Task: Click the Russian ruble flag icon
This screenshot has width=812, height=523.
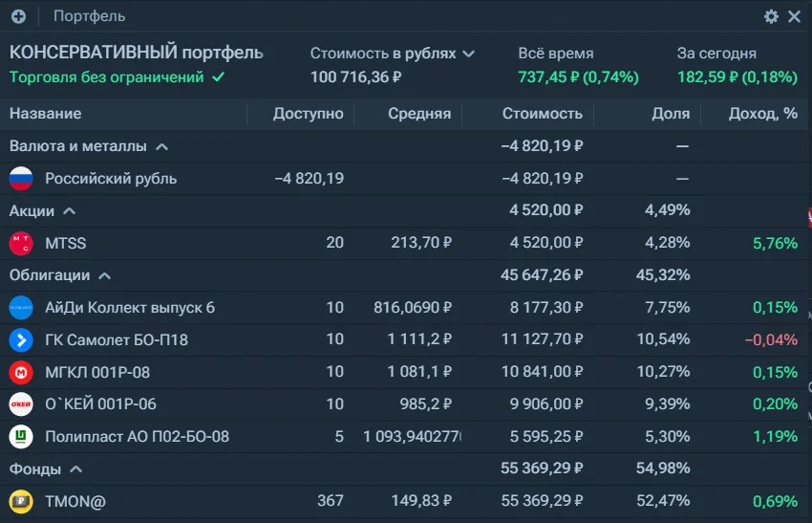Action: coord(21,178)
